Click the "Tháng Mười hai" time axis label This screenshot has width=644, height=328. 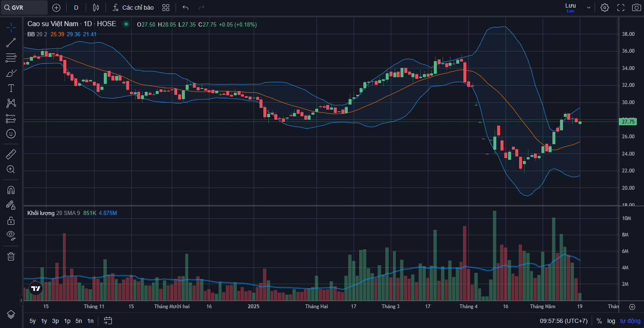(x=172, y=306)
